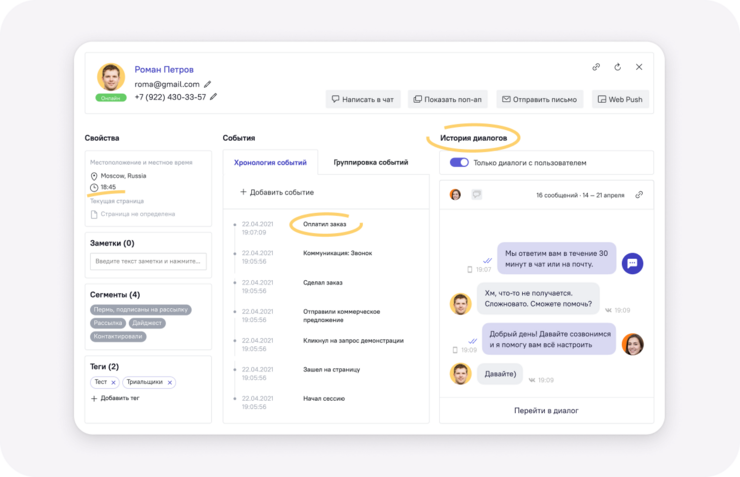This screenshot has width=740, height=477.
Task: Click the dialog link icon beside 14 – 21 апреля
Action: click(639, 195)
